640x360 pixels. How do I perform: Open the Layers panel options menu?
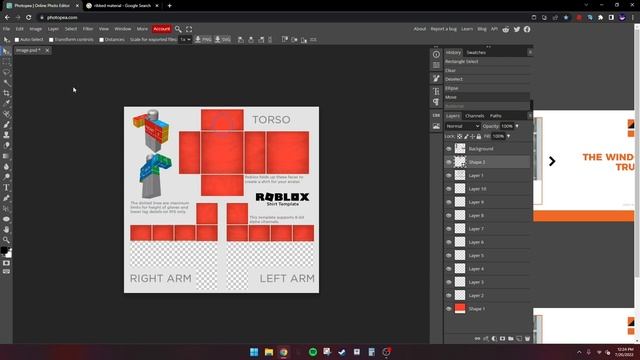coord(530,116)
